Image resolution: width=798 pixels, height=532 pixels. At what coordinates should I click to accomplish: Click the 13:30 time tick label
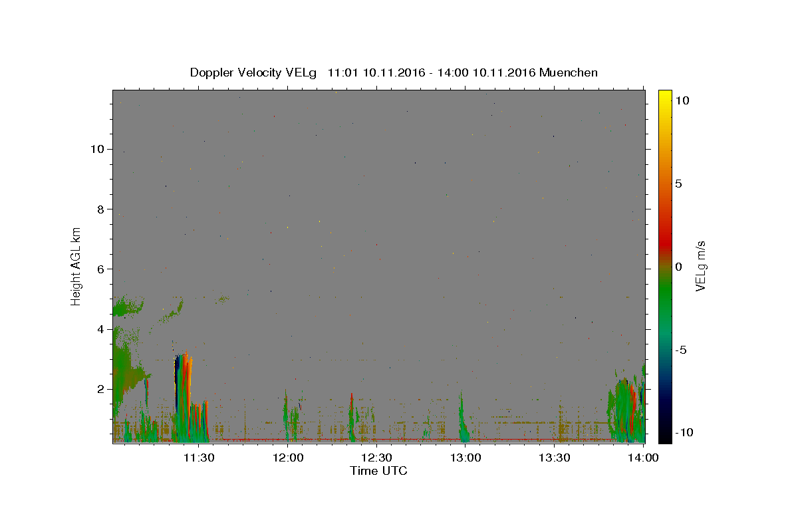(x=555, y=458)
